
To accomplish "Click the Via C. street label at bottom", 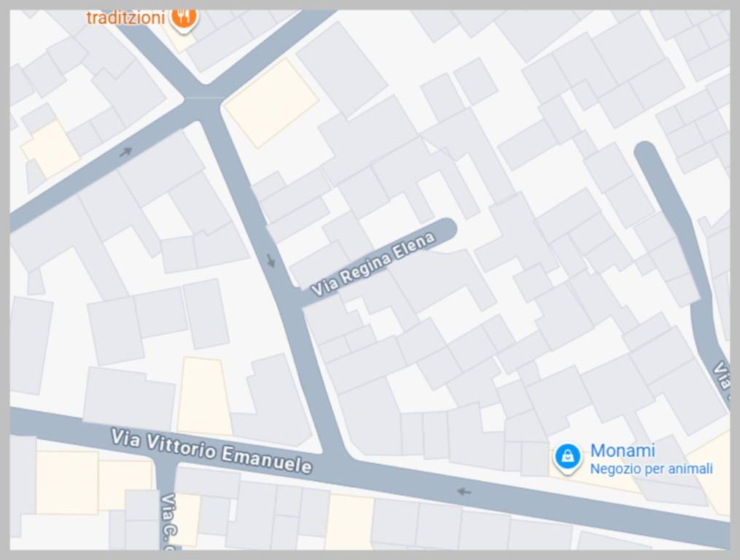I will 168,521.
